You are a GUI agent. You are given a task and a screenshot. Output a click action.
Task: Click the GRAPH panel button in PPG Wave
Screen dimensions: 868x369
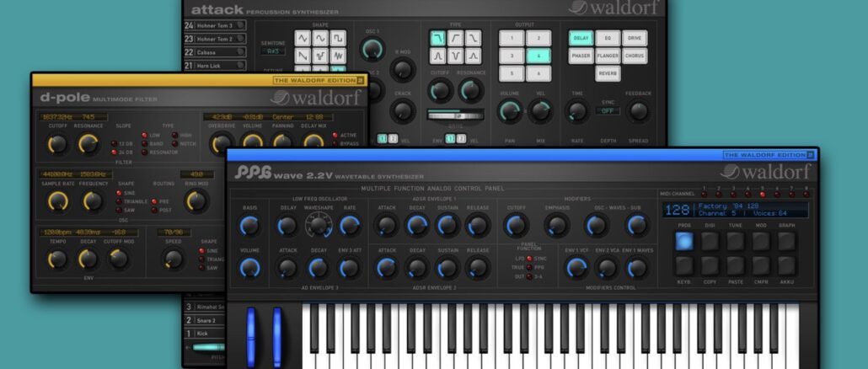[786, 241]
